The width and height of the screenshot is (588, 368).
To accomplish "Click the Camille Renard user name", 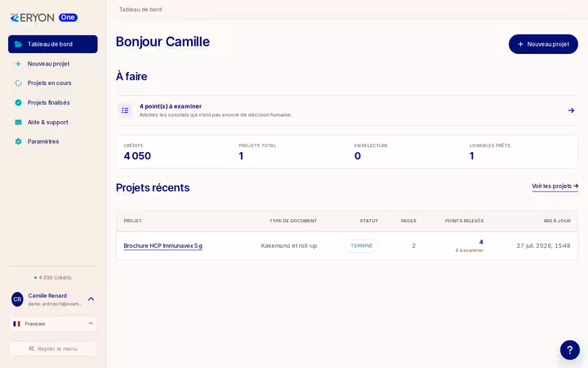I will click(x=47, y=296).
